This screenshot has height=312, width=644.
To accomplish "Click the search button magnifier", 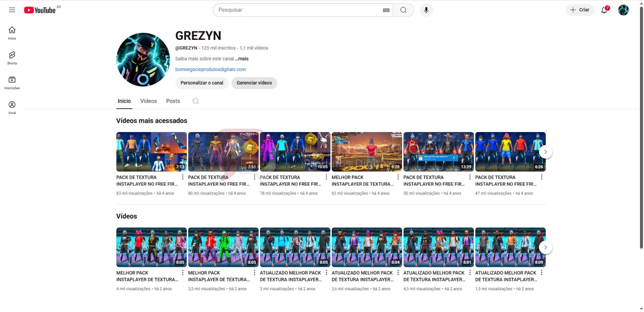I will [x=403, y=10].
